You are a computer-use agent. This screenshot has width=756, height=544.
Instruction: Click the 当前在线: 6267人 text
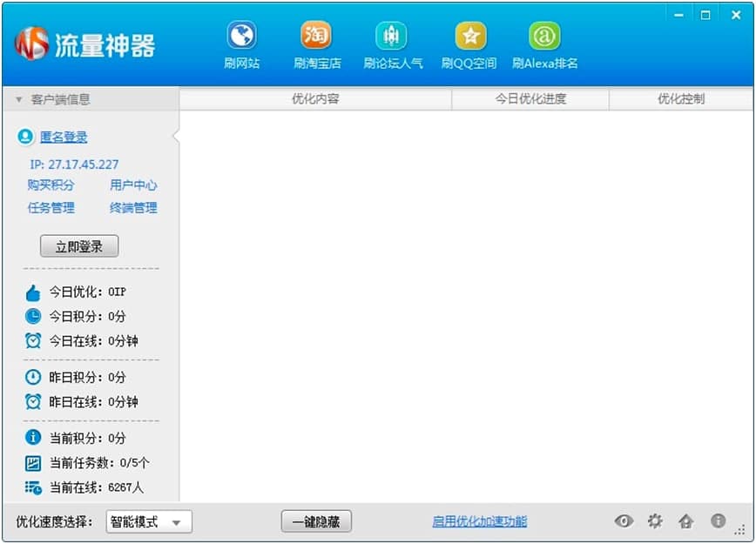coord(97,487)
